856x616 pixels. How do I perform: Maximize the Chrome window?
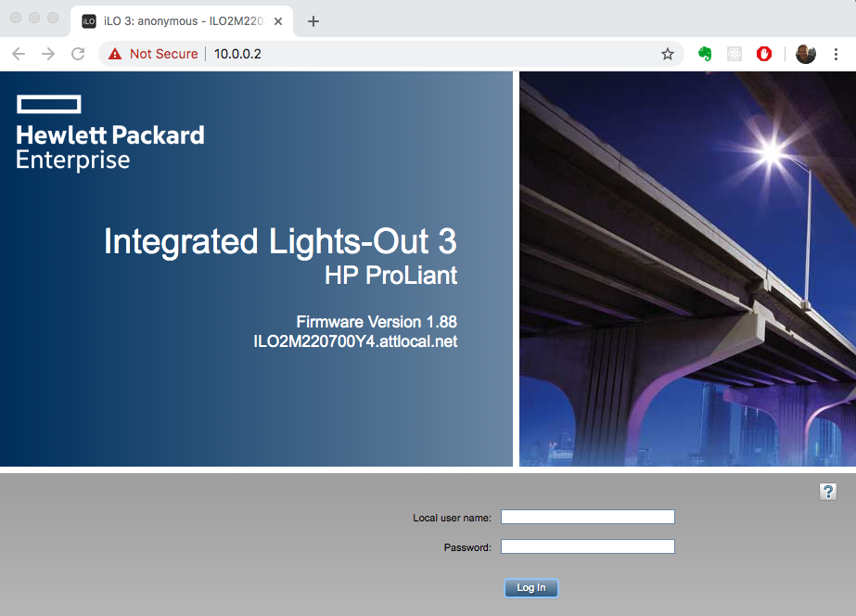click(53, 18)
